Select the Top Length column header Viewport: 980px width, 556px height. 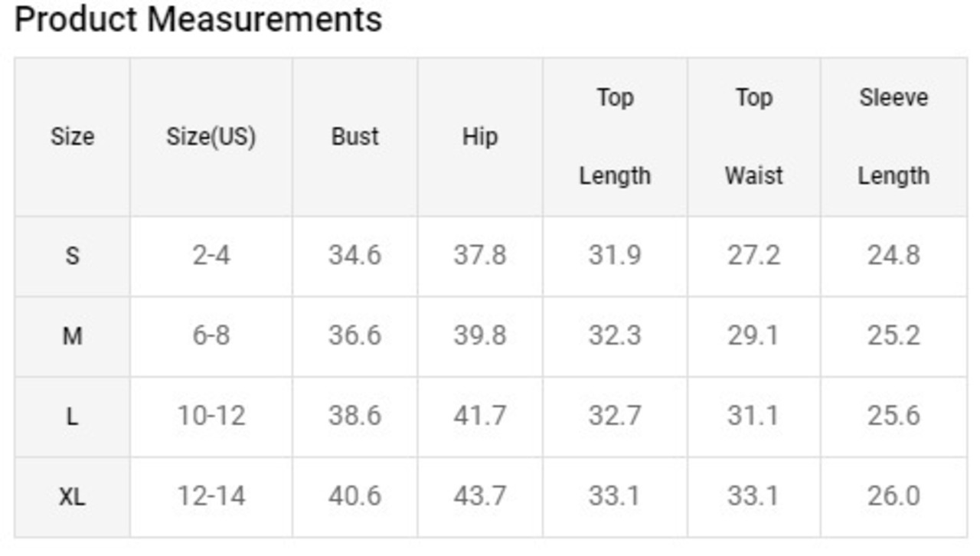point(615,137)
